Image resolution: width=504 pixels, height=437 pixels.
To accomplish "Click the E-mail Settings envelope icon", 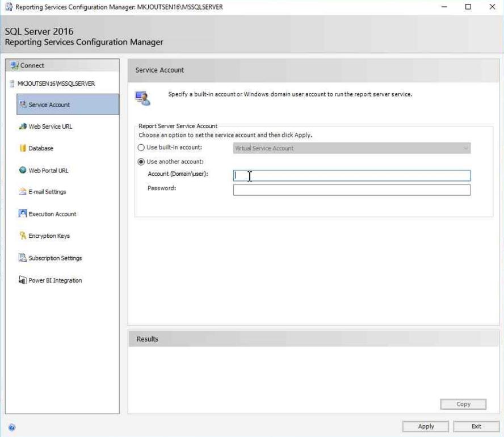I will click(23, 192).
